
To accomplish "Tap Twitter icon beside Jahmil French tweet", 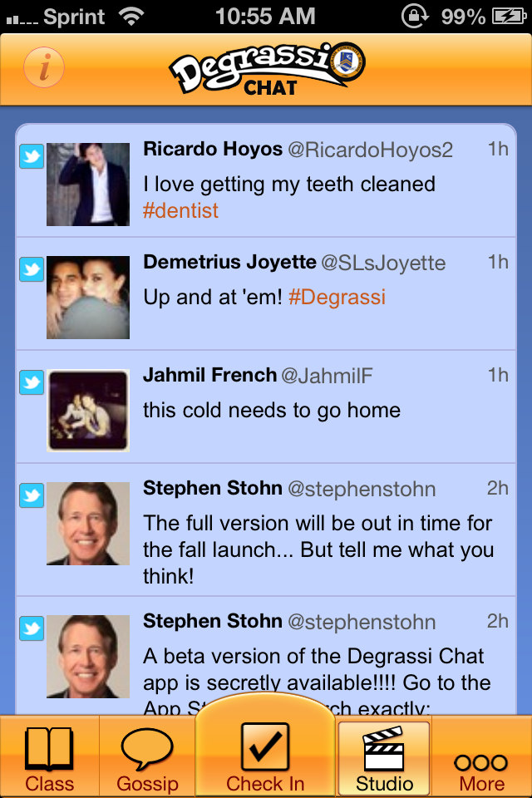I will click(x=32, y=382).
